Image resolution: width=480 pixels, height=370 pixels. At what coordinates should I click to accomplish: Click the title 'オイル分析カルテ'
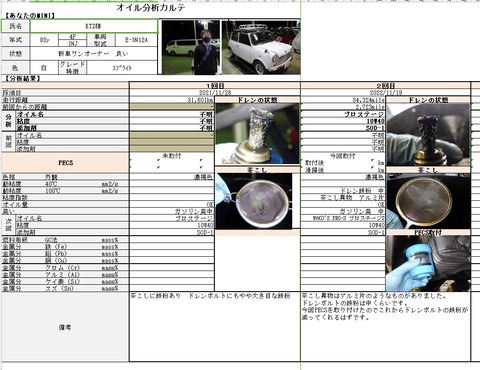151,8
